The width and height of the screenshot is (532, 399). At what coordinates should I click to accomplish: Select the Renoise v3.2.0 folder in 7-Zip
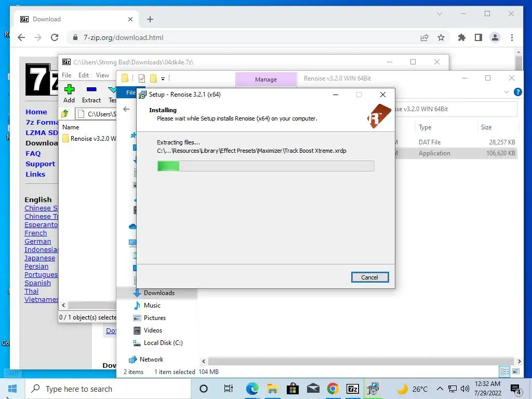click(x=89, y=138)
